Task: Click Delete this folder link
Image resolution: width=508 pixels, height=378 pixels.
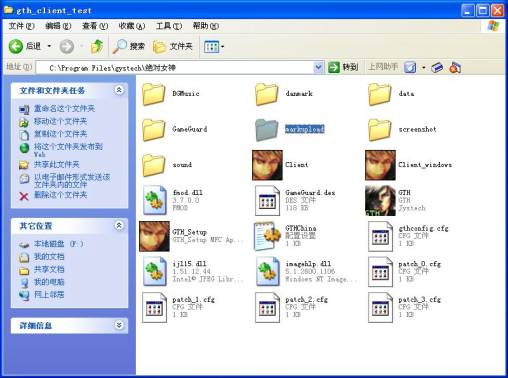Action: (60, 195)
